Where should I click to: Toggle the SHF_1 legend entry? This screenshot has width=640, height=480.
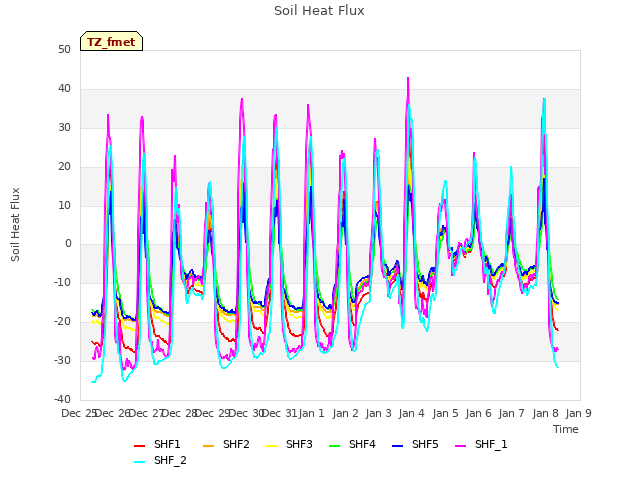click(481, 444)
